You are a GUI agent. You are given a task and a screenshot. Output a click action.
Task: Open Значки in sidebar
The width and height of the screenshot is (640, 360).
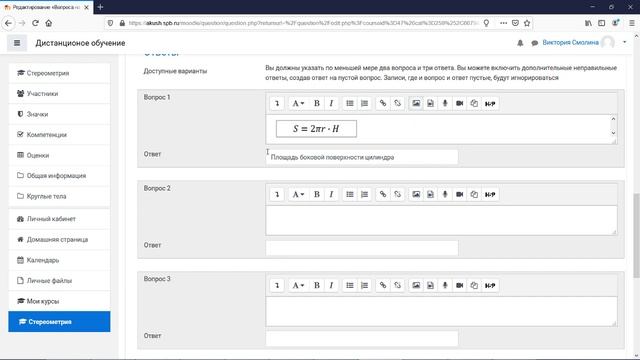[x=59, y=114]
